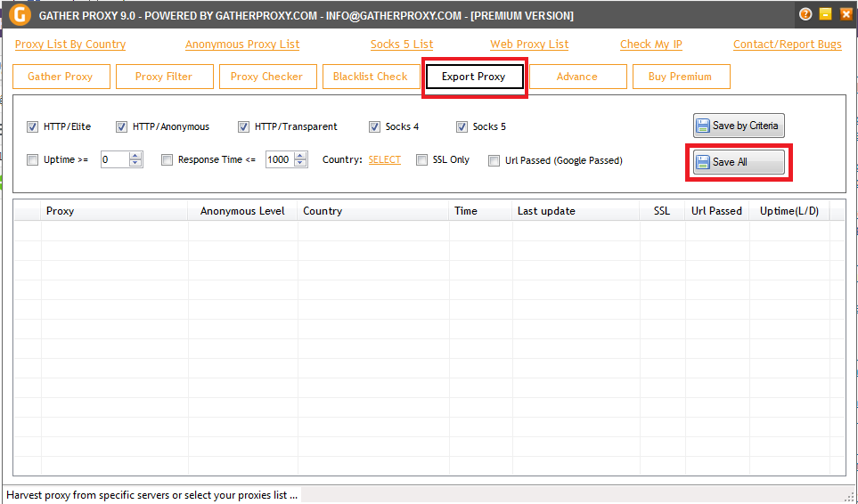Click the window resize grip in corner
The height and width of the screenshot is (504, 858).
[849, 497]
